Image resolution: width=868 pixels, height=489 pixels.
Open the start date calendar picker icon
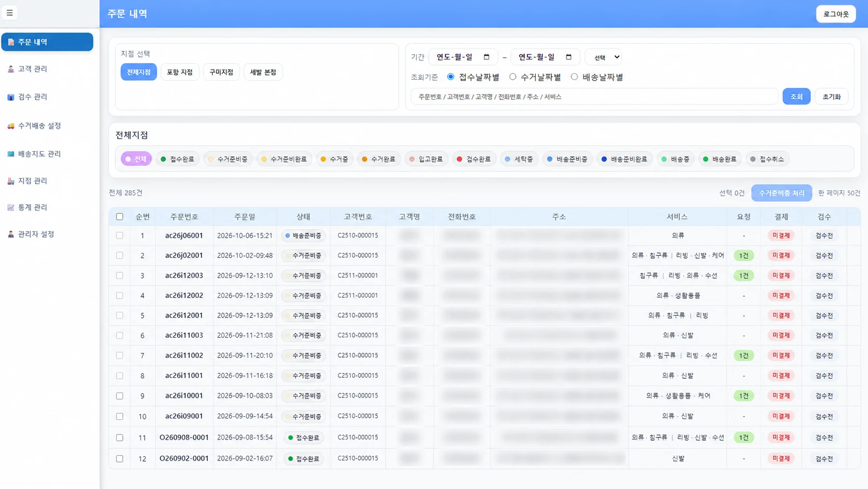pyautogui.click(x=486, y=57)
